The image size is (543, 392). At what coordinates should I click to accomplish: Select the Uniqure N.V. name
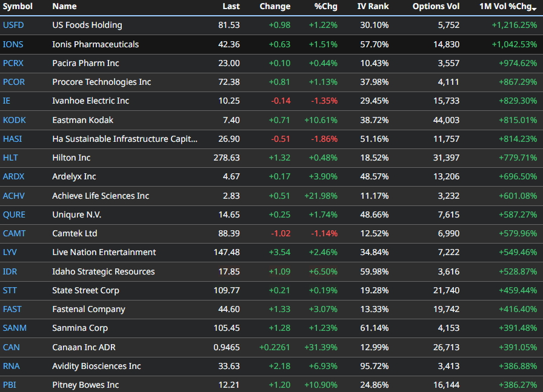77,214
